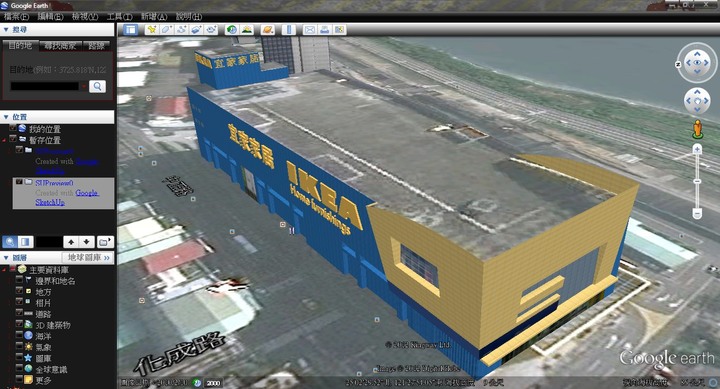720x389 pixels.
Task: Switch planets with the Saturn icon
Action: click(267, 30)
